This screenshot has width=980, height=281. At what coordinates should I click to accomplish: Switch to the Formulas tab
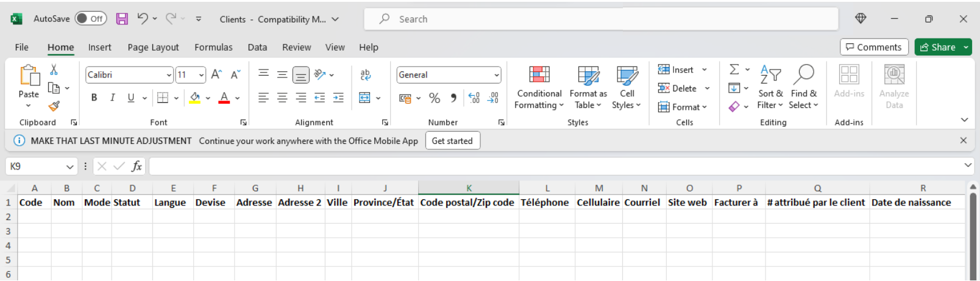pos(213,48)
